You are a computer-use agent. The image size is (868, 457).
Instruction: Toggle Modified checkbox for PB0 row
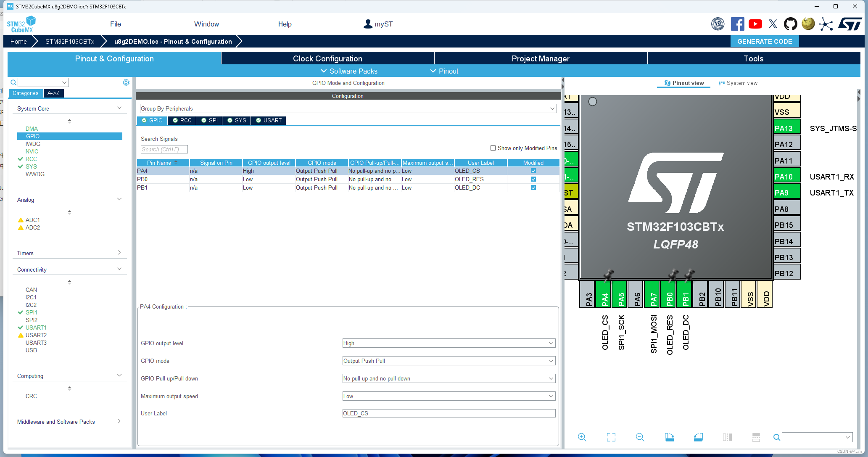pyautogui.click(x=533, y=179)
